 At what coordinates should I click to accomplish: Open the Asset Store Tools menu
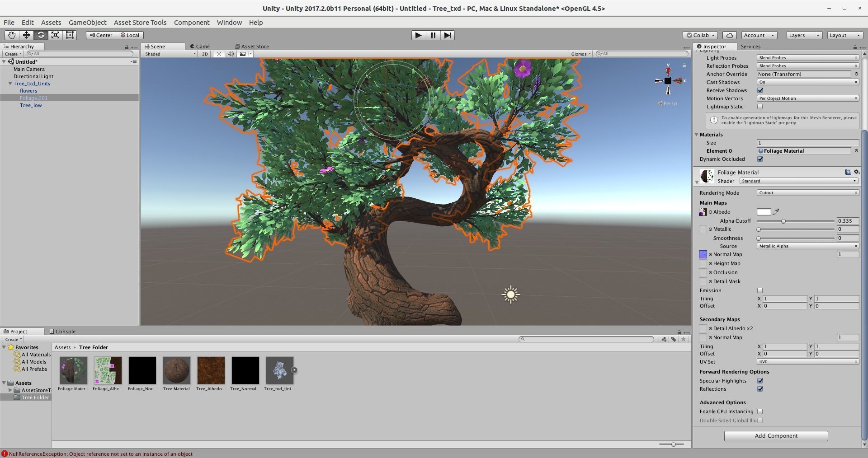[140, 23]
